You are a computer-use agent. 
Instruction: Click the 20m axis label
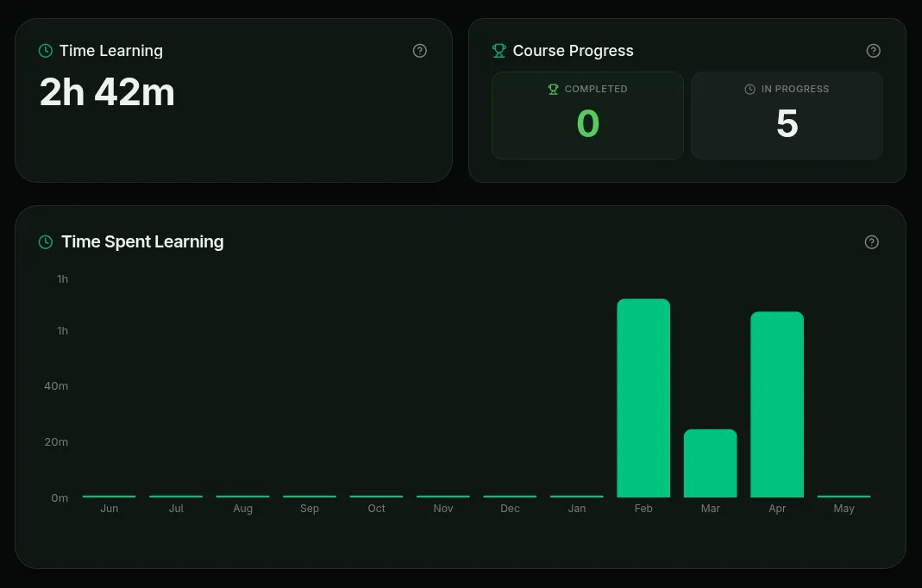point(56,441)
